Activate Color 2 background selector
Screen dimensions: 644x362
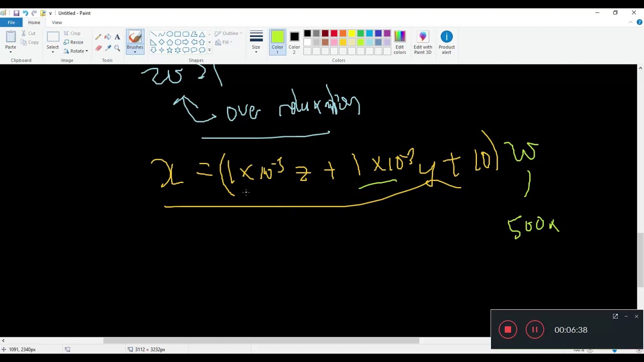point(294,43)
